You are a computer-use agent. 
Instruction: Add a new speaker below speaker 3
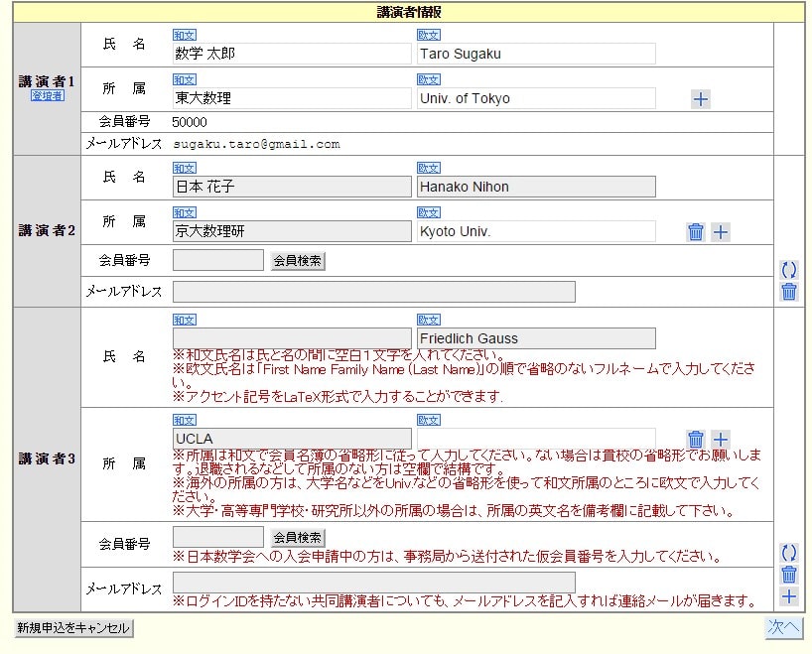pos(789,596)
